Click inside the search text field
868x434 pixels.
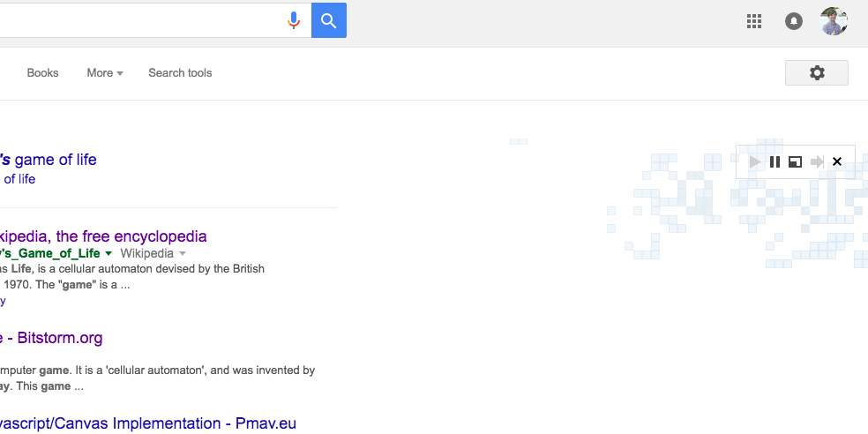click(141, 20)
